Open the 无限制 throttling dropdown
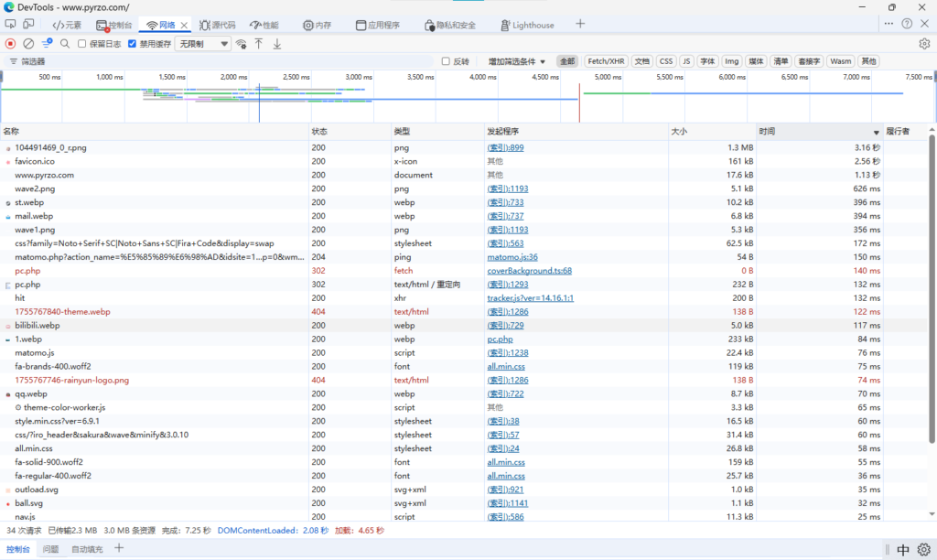937x560 pixels. click(204, 43)
